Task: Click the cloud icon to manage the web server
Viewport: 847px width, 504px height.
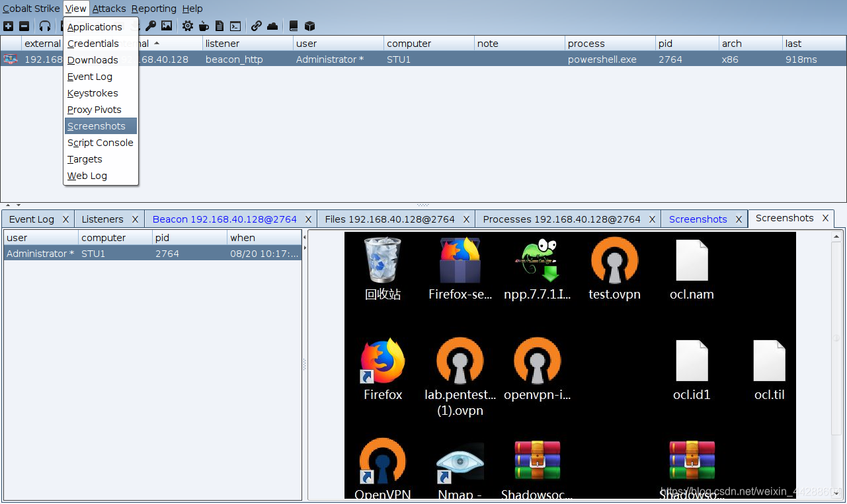Action: click(272, 26)
